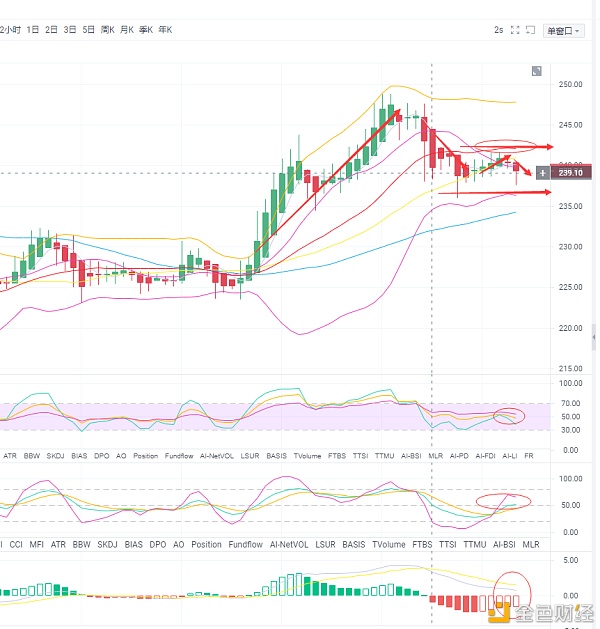
Task: Choose the 5日 timeframe
Action: [x=89, y=30]
